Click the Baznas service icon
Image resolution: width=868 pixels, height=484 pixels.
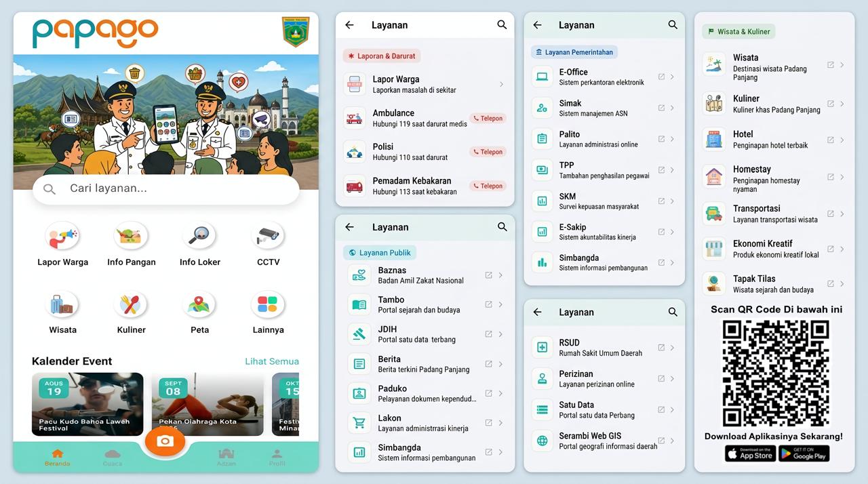coord(359,275)
